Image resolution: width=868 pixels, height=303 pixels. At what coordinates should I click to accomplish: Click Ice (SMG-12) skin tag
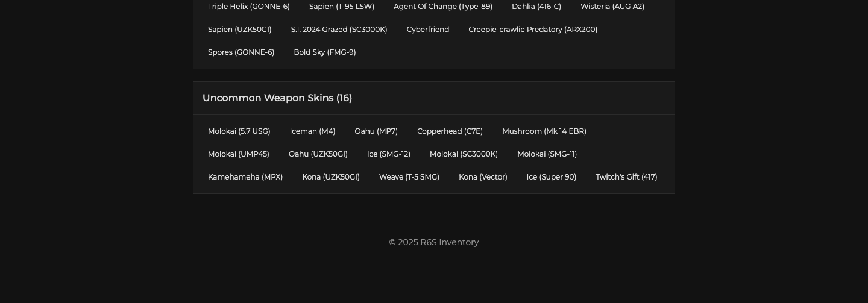click(x=388, y=154)
